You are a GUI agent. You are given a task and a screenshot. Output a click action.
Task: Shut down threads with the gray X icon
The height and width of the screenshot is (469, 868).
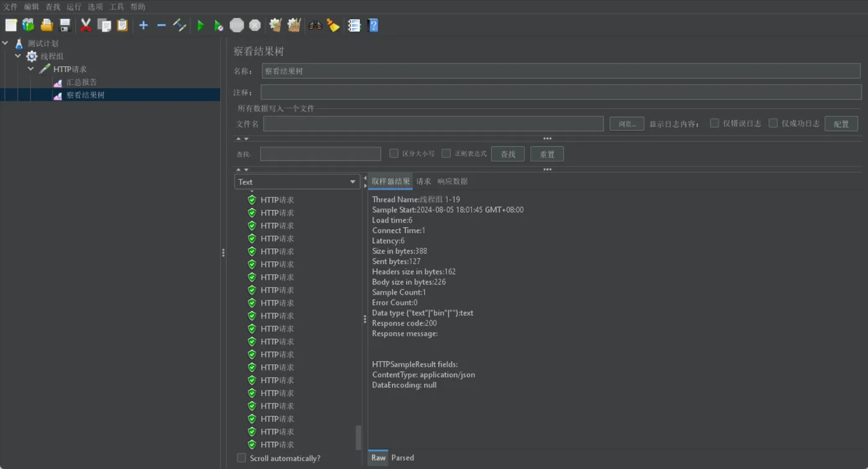255,25
